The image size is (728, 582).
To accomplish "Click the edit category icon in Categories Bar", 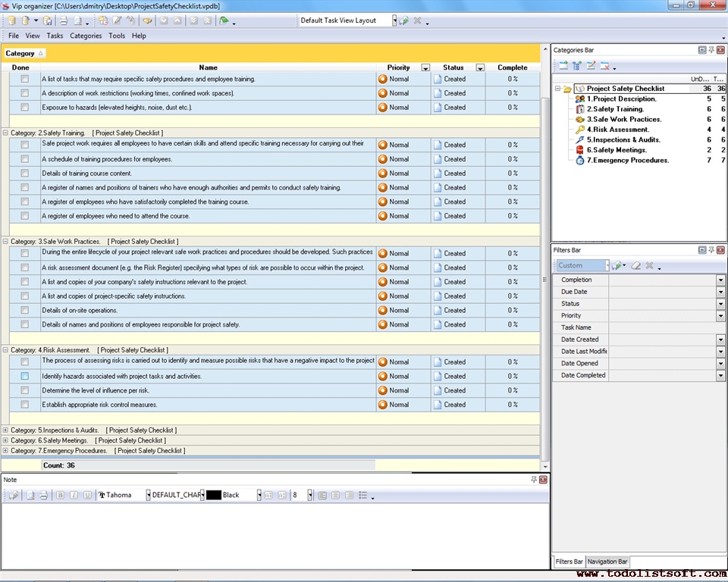I will click(591, 66).
